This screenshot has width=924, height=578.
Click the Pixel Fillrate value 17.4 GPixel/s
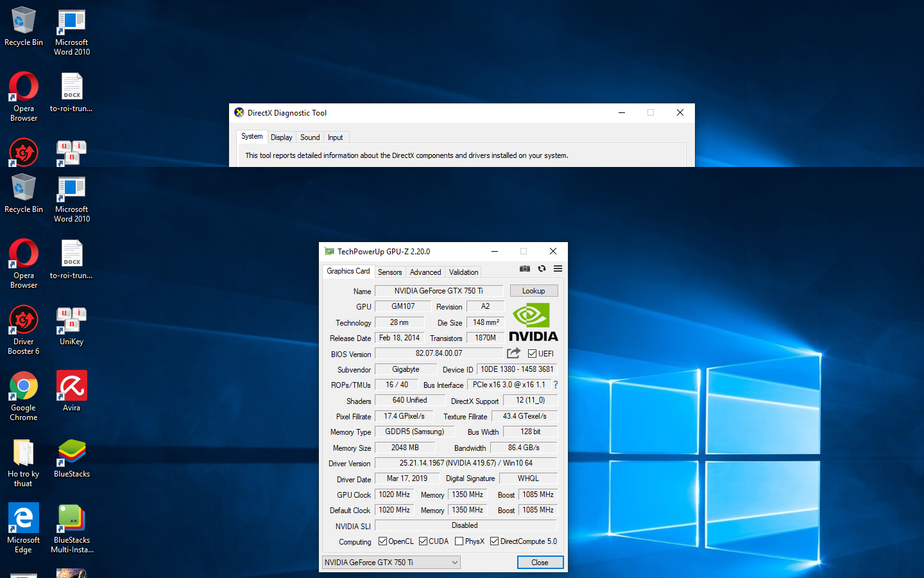(404, 416)
